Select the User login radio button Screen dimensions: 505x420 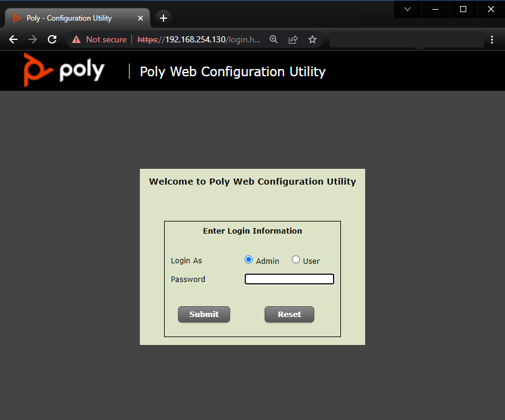[295, 260]
